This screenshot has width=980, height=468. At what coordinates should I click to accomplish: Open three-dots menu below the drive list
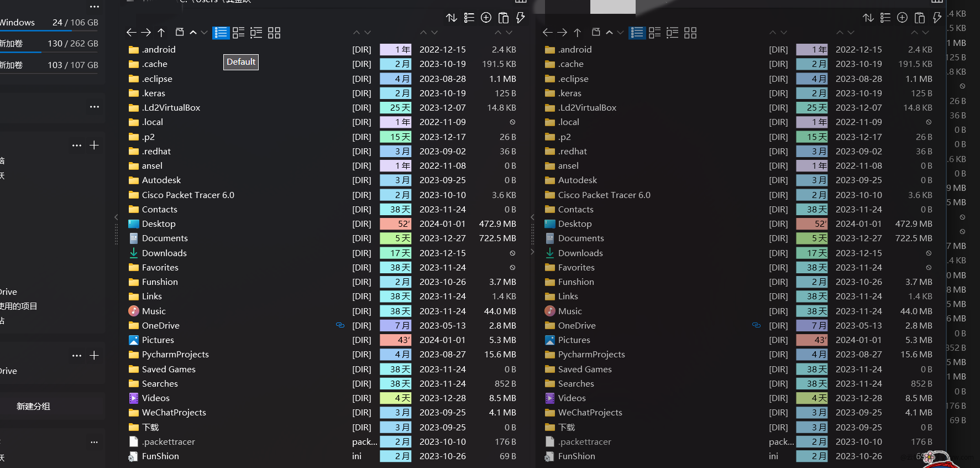click(x=95, y=106)
